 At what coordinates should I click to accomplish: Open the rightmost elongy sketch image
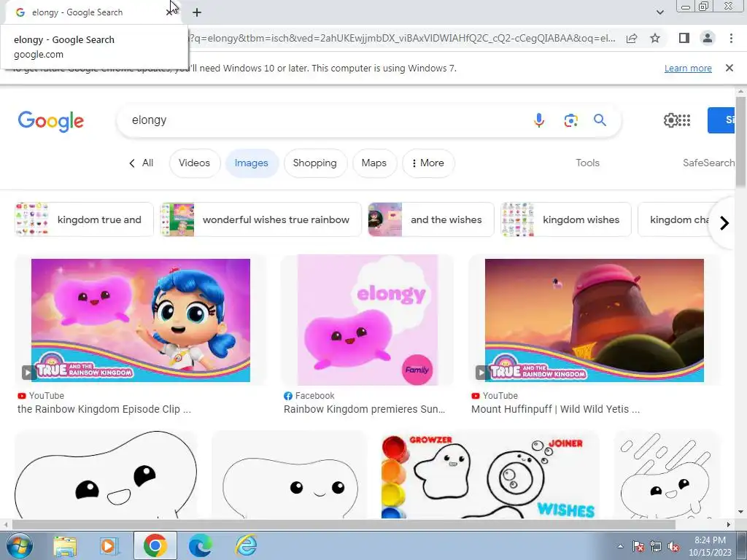point(666,475)
